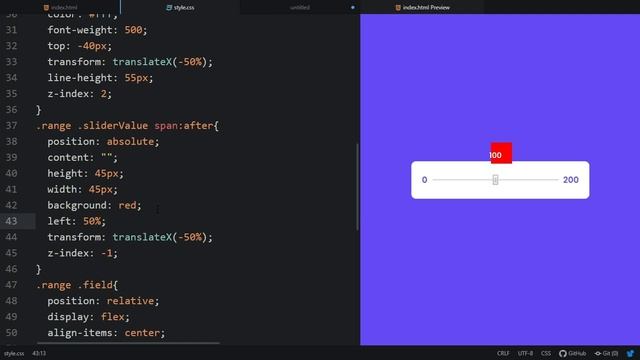Viewport: 640px width, 360px height.
Task: Click the editor's vertical scrollbar
Action: (x=358, y=187)
